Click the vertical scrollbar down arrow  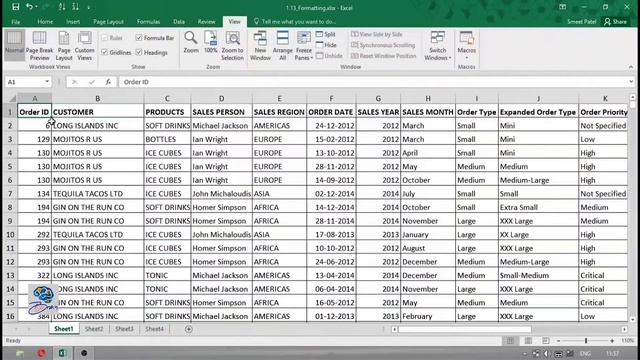coord(632,319)
